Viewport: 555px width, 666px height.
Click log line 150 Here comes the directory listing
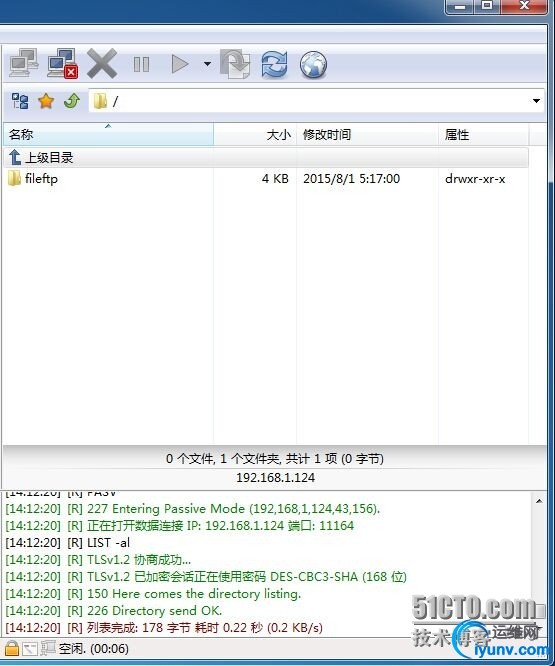153,593
